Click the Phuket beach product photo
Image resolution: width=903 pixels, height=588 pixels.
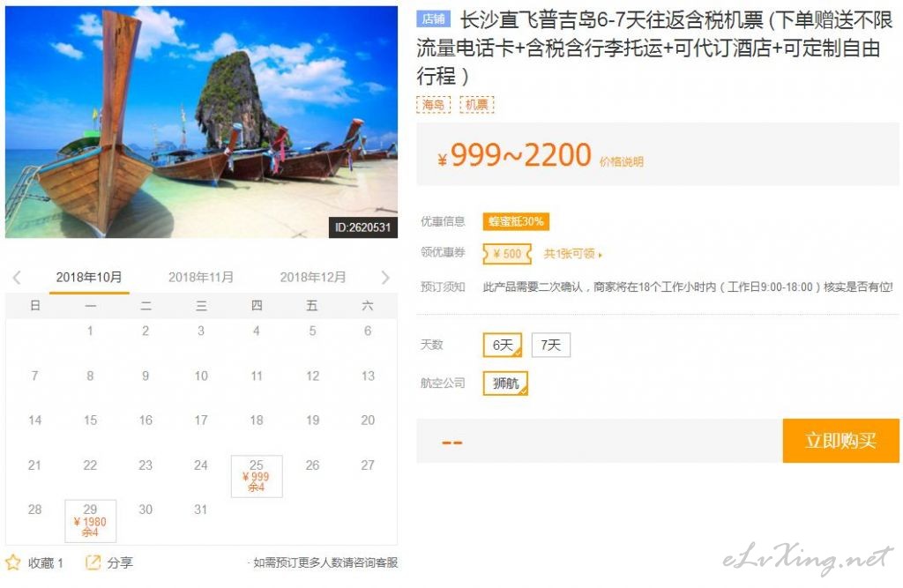(x=201, y=122)
